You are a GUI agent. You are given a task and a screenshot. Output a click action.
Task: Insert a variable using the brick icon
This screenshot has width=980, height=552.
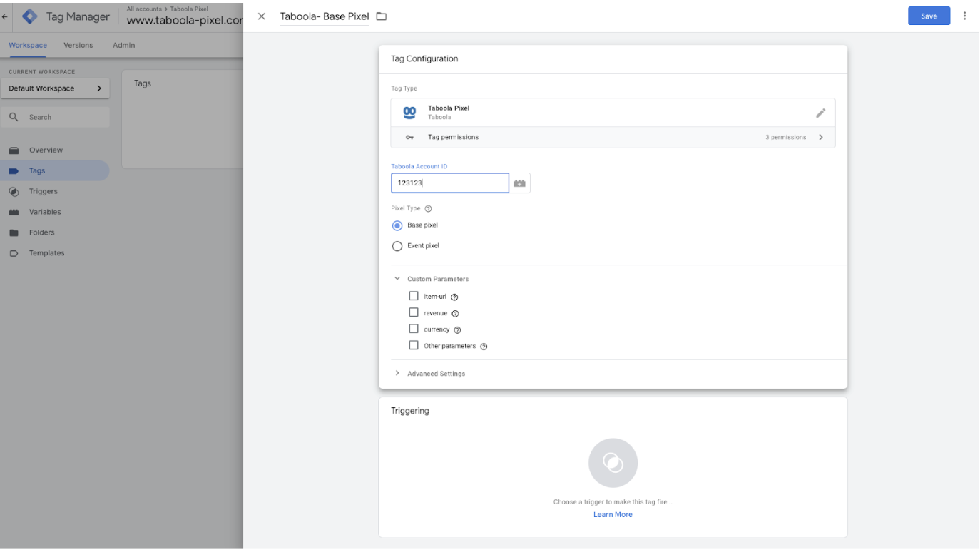point(520,183)
